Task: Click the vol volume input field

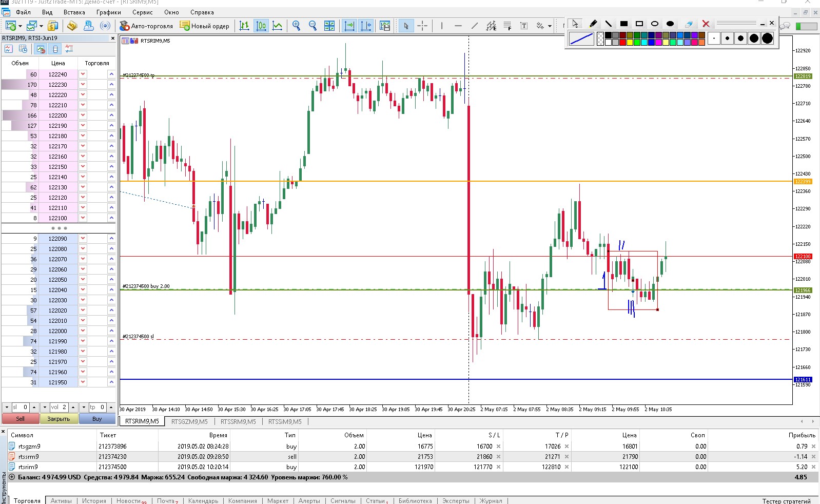Action: [x=59, y=407]
